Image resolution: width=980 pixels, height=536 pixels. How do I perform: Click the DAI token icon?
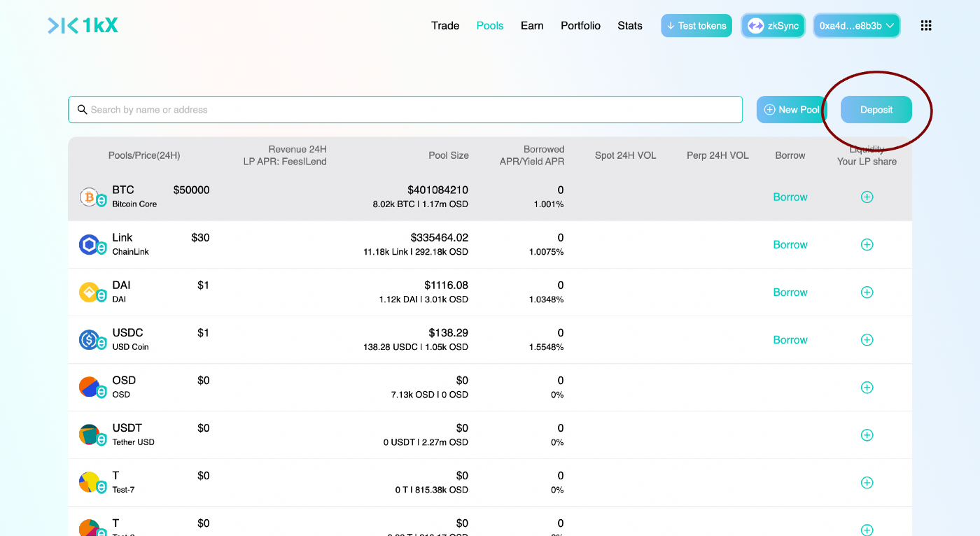pyautogui.click(x=89, y=292)
